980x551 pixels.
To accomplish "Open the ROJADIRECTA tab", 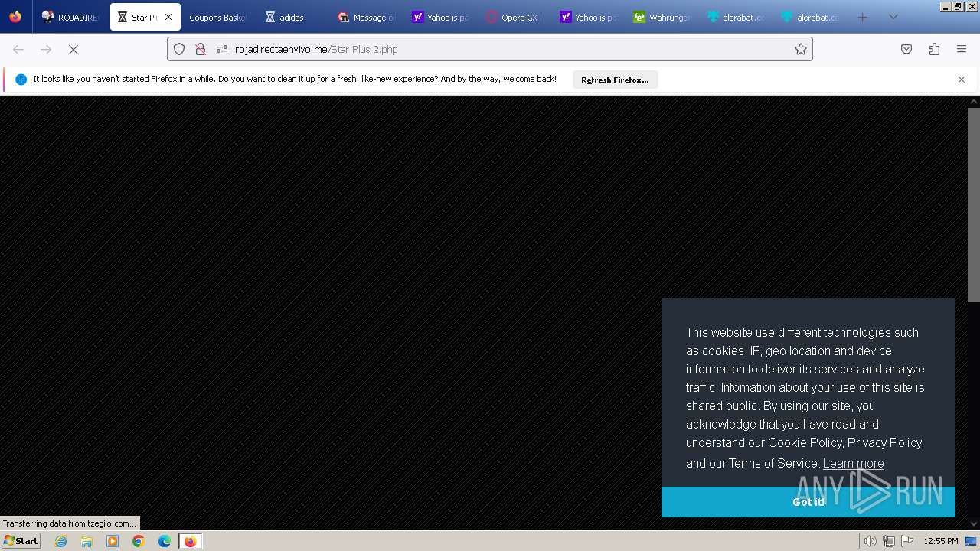I will 70,17.
